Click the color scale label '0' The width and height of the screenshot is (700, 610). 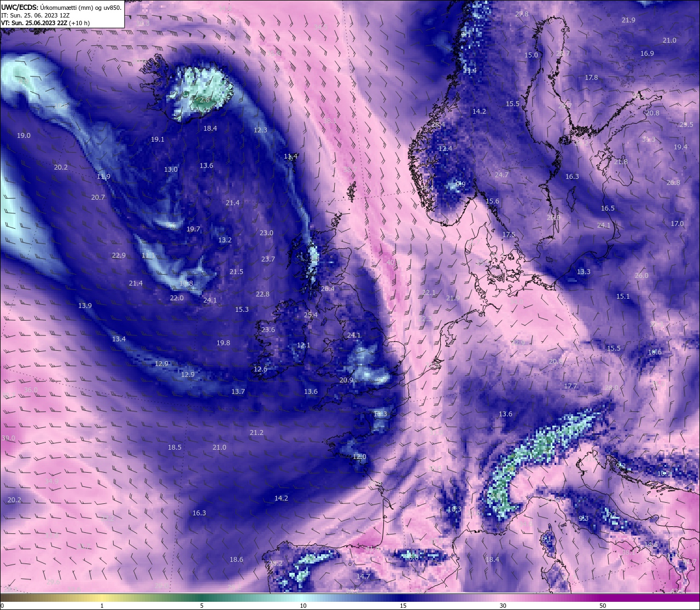click(2, 606)
